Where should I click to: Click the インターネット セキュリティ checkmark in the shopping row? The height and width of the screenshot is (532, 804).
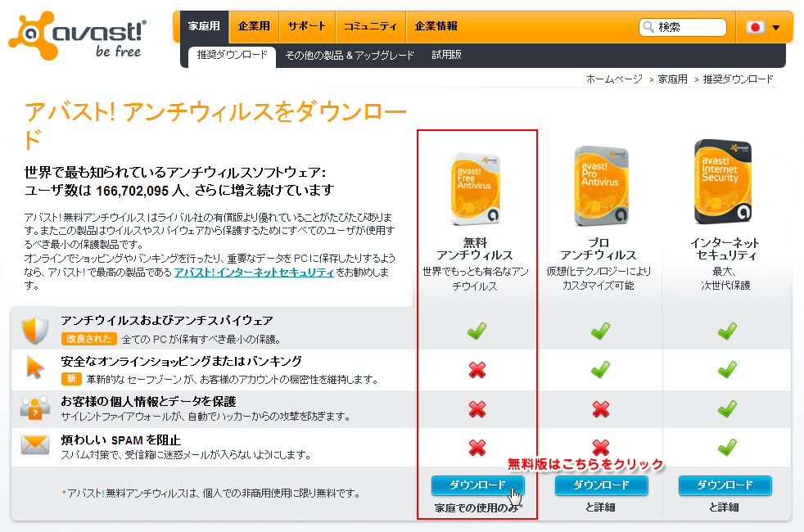click(727, 369)
